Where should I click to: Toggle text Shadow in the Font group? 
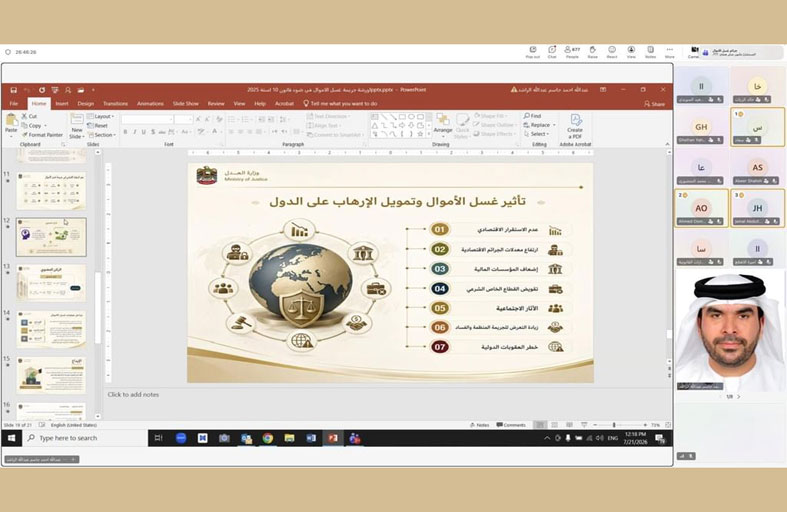pos(153,132)
